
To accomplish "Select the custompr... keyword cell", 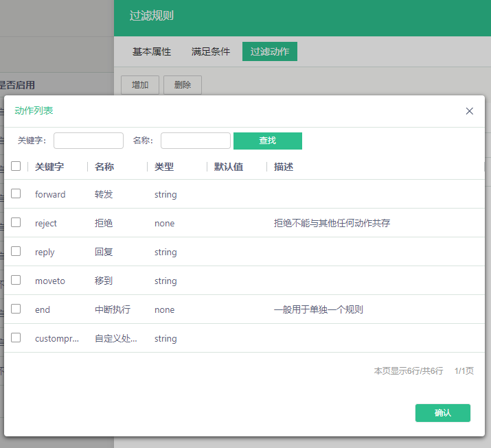I will coord(57,338).
